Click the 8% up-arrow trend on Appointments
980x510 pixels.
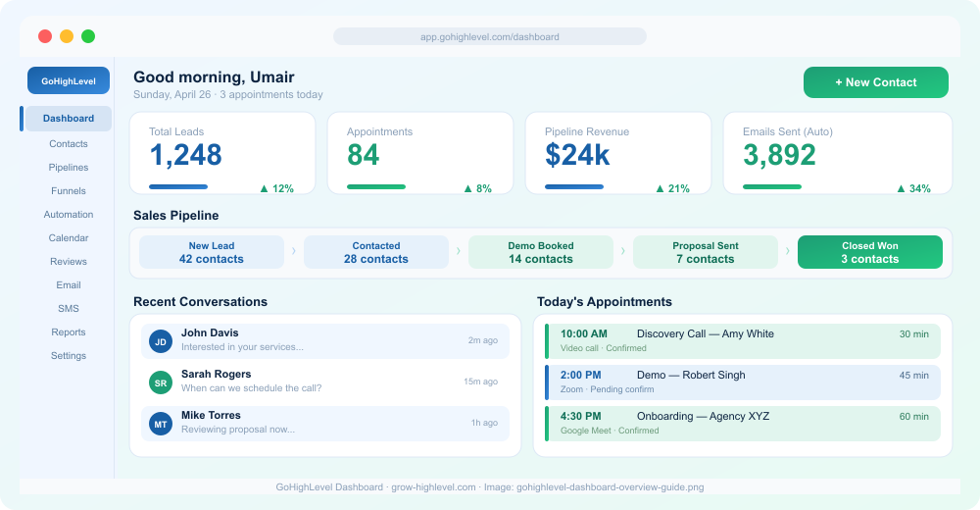click(478, 188)
